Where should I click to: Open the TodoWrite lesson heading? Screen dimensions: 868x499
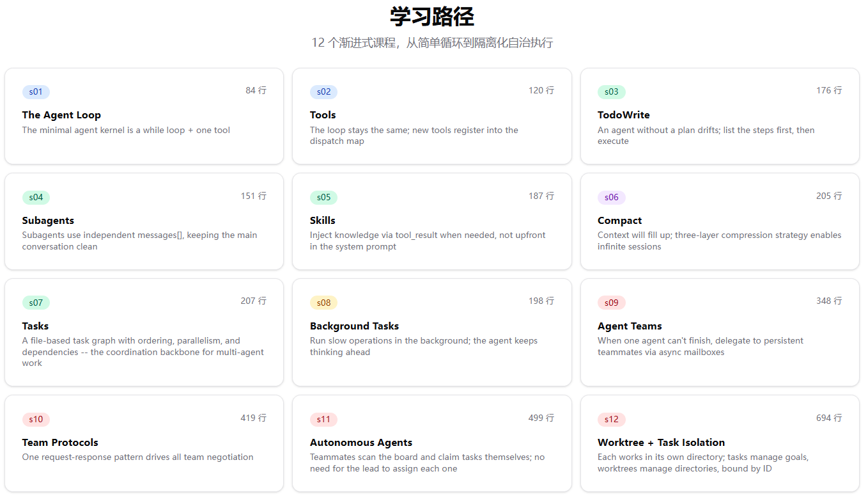[623, 115]
